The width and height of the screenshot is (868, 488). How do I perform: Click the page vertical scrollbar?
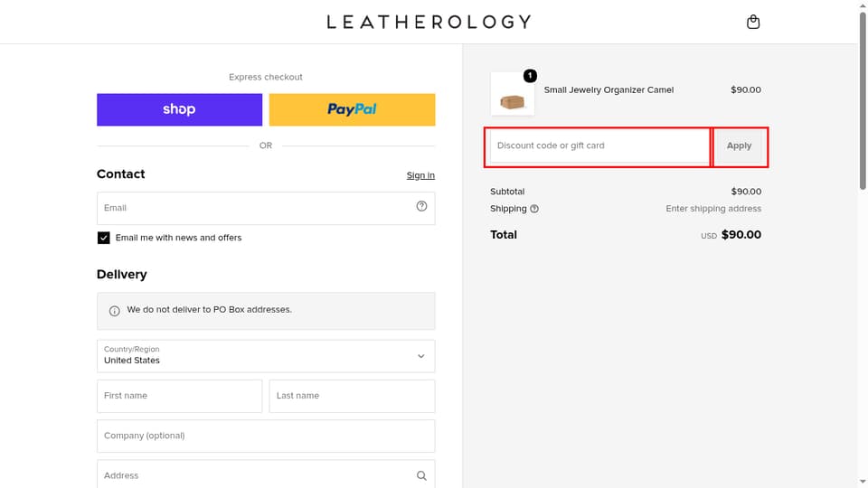(863, 99)
